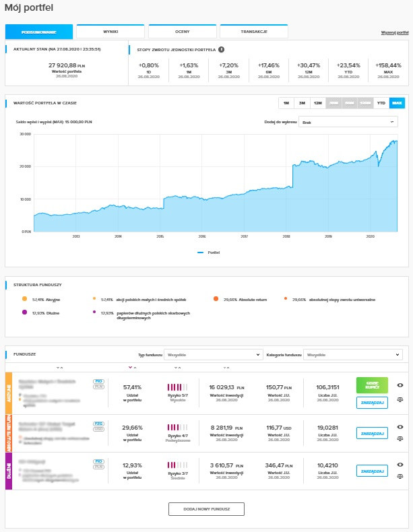This screenshot has height=532, width=413.
Task: Select the YTD chart range
Action: pos(381,103)
